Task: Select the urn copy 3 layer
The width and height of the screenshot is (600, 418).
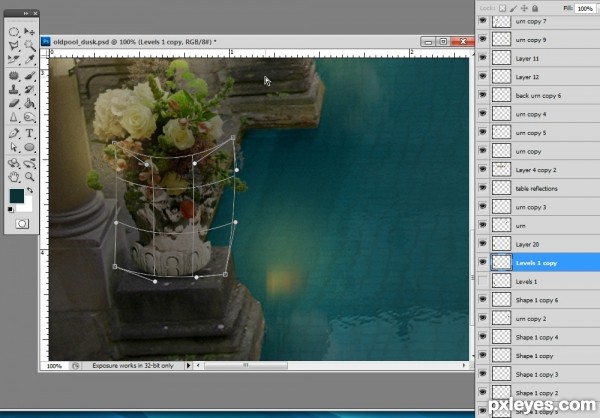Action: coord(538,207)
